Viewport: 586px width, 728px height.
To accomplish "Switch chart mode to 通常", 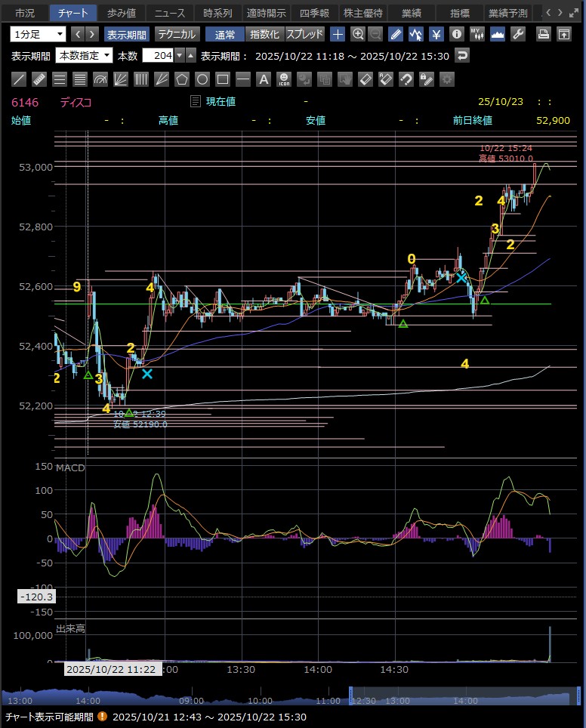I will pos(225,34).
